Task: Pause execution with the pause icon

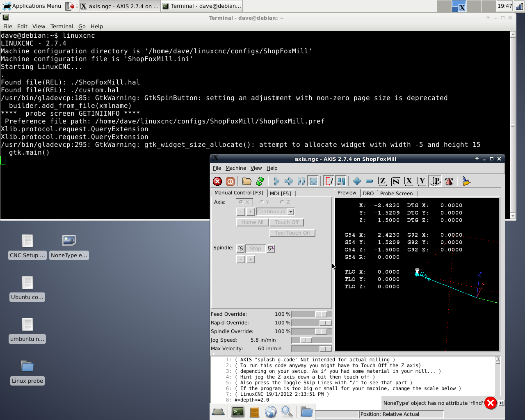Action: 301,181
